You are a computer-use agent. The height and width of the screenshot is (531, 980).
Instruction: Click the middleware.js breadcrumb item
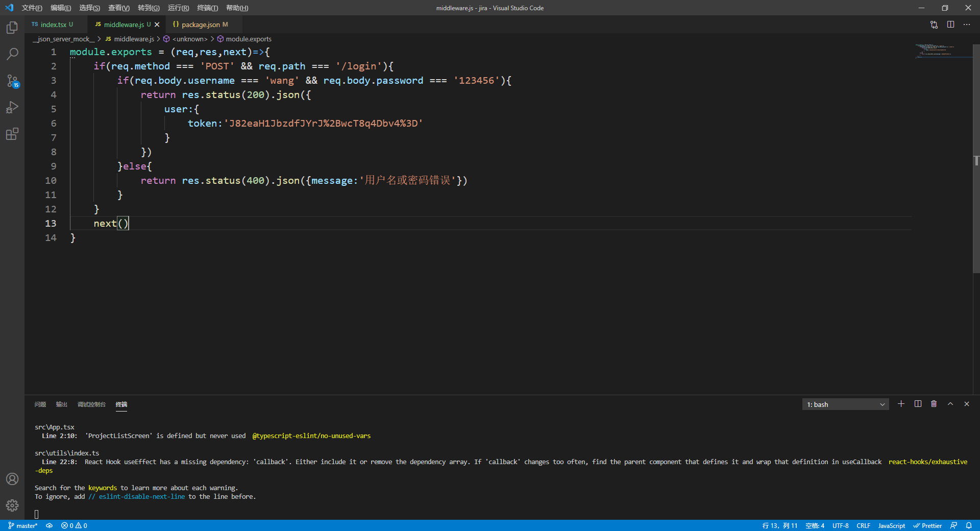click(130, 39)
